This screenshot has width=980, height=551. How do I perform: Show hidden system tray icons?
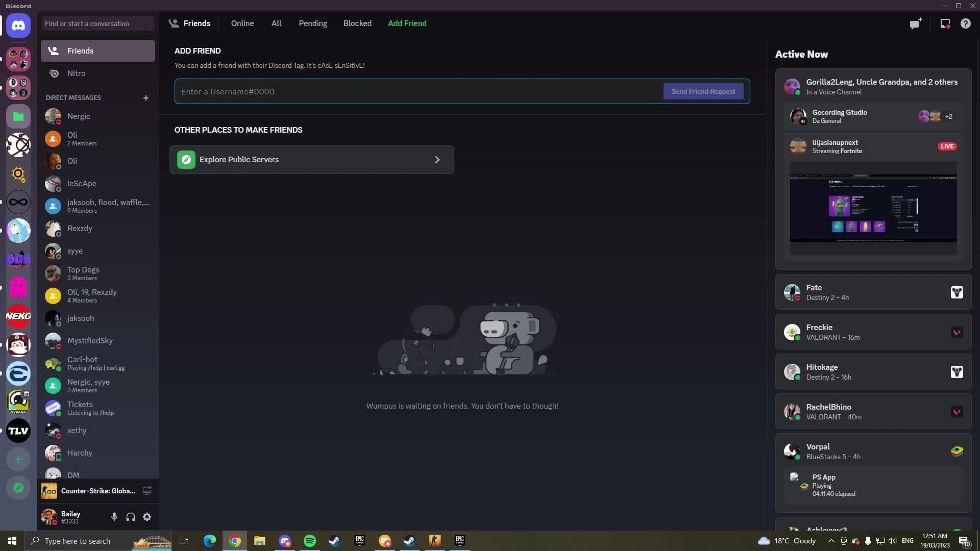[x=831, y=541]
